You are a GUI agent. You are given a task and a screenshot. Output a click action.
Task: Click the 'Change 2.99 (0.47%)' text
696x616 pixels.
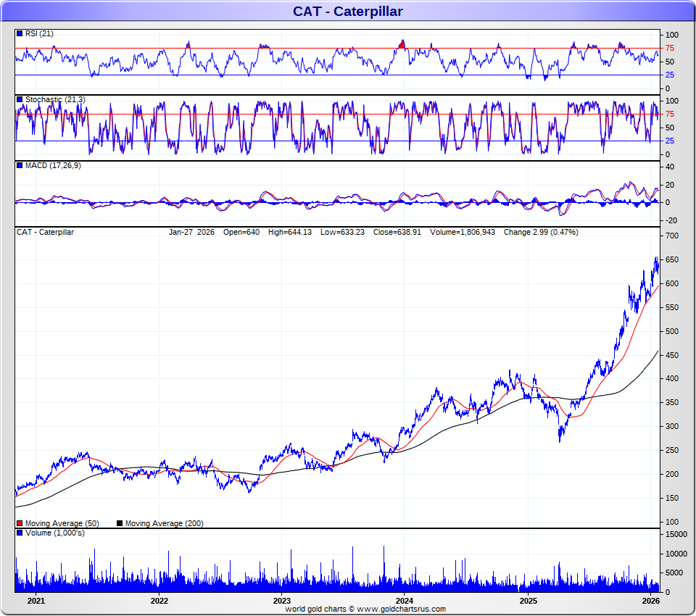click(541, 232)
